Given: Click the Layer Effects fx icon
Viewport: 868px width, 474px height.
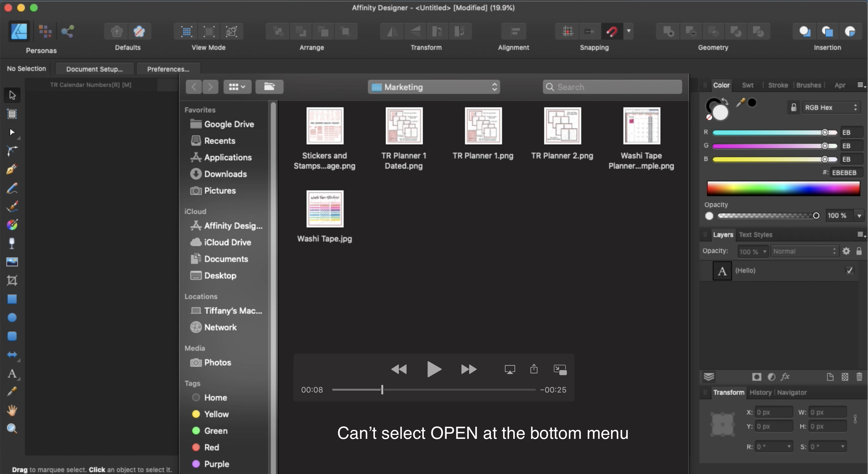Looking at the screenshot, I should 785,377.
